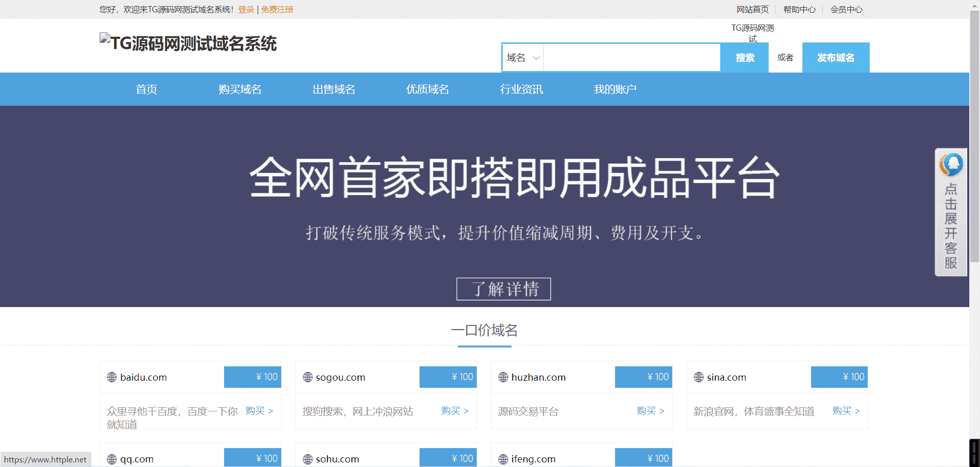Screen dimensions: 980x467
Task: Click the 了解详情 banner button
Action: [x=503, y=289]
